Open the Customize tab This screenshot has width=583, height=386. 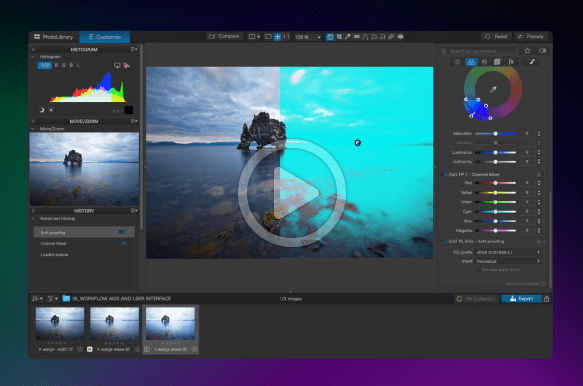[x=104, y=37]
